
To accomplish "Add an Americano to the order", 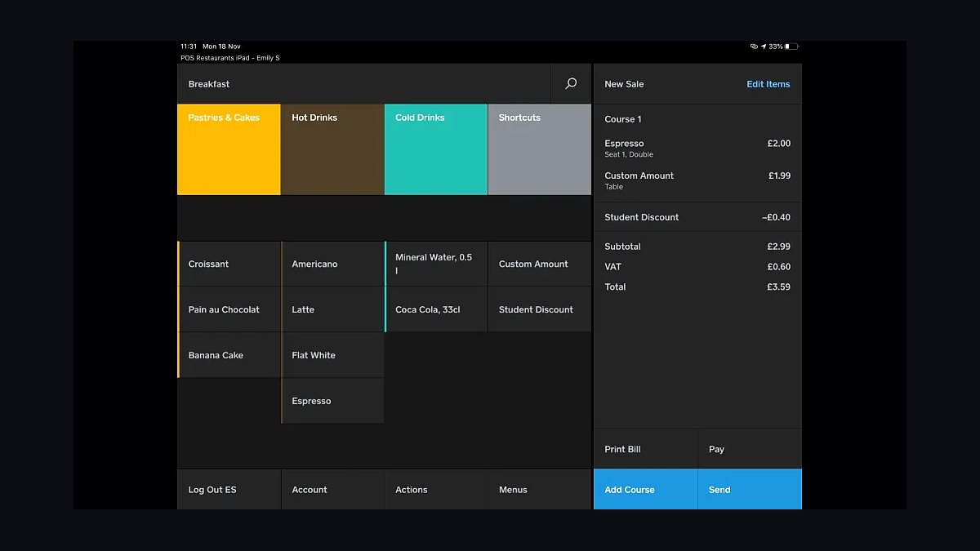I will [332, 264].
